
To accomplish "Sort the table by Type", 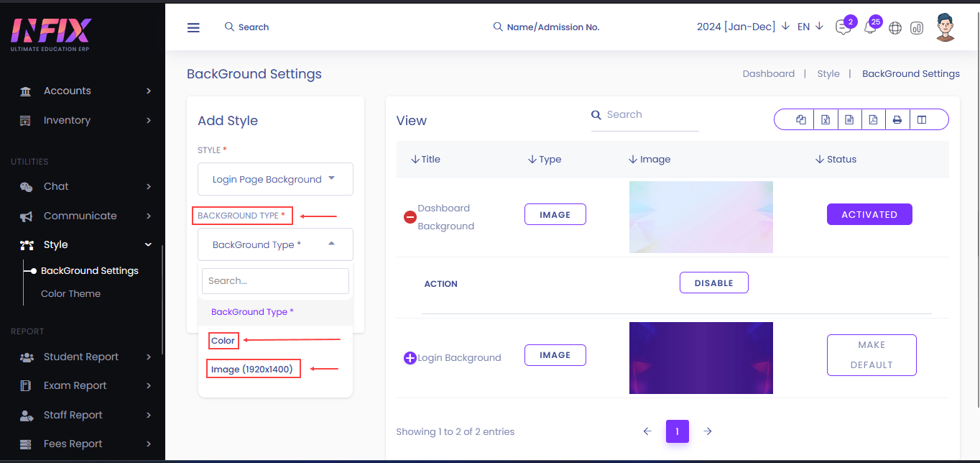I will 544,160.
